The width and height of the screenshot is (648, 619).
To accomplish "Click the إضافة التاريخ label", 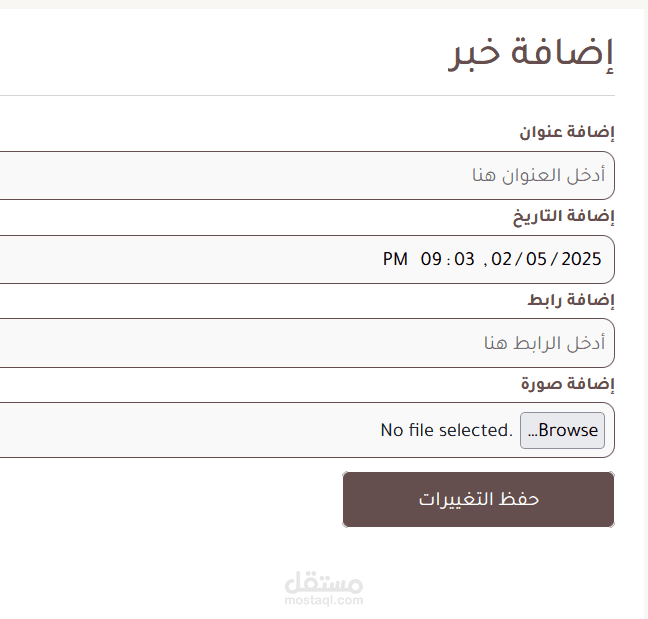I will [564, 217].
